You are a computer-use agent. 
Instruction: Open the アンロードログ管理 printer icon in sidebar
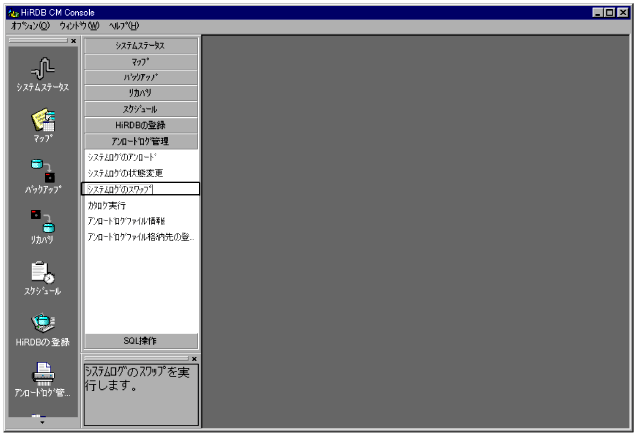tap(43, 374)
